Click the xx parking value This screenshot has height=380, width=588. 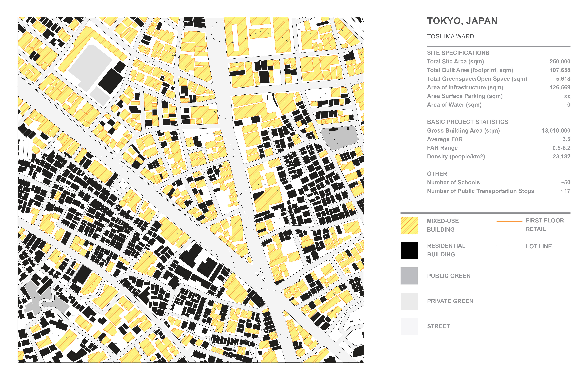coord(567,96)
